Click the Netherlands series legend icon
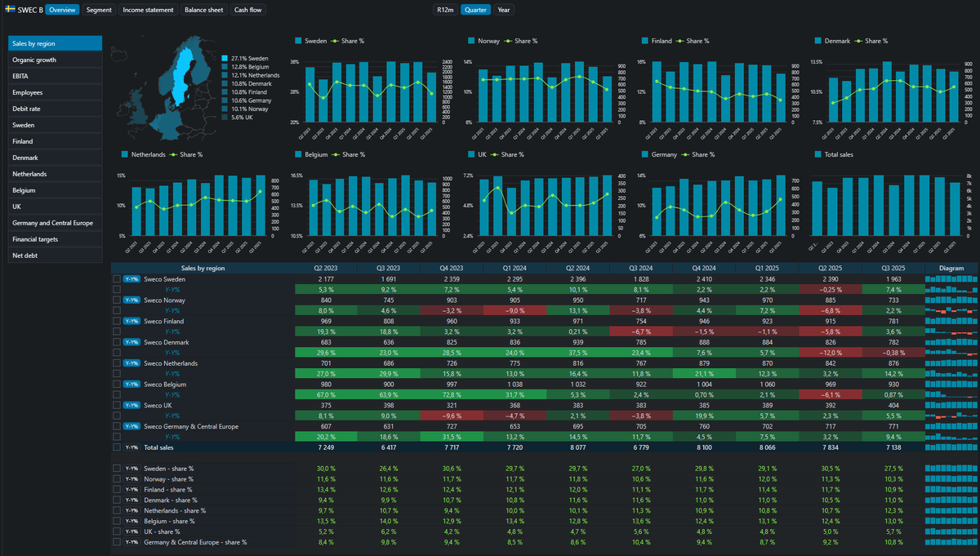 pyautogui.click(x=125, y=153)
